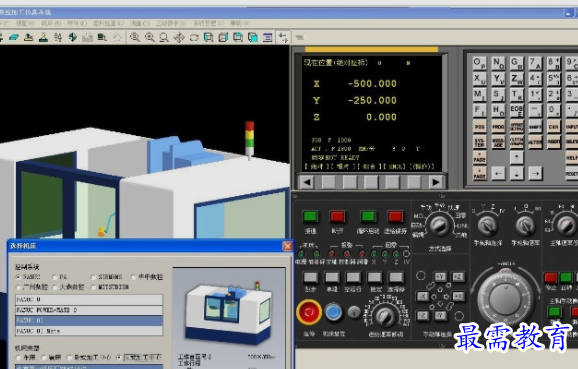578x369 pixels.
Task: Click the +X jog button
Action: 458,296
